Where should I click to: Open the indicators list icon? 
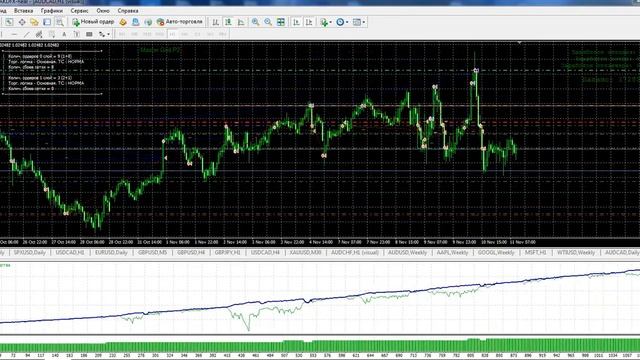pos(324,22)
